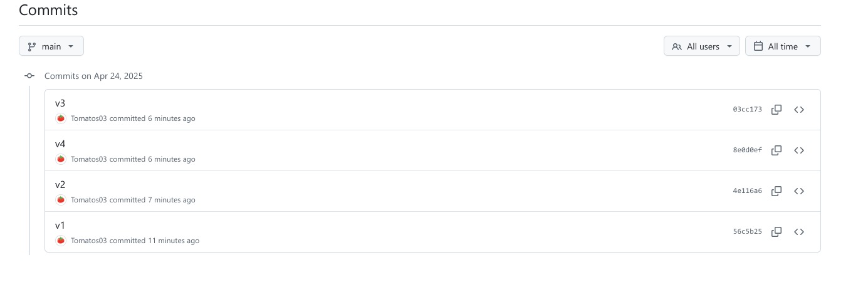The image size is (868, 287).
Task: Browse repository at v2 commit code icon
Action: point(799,191)
